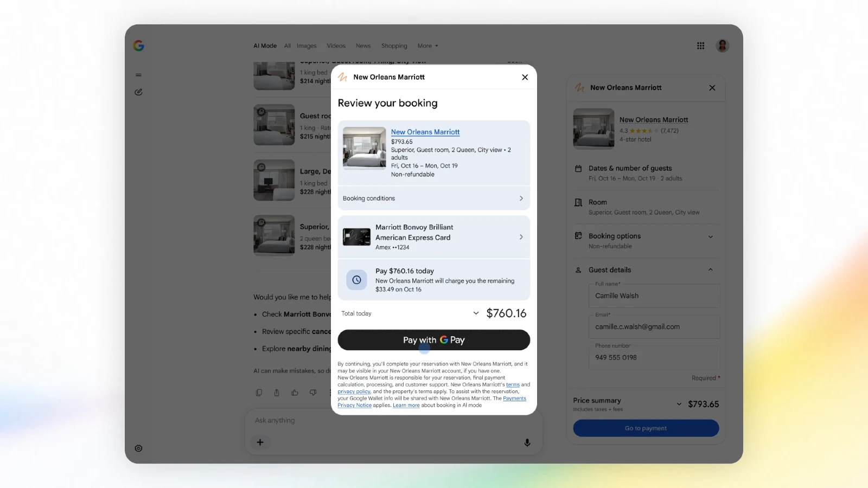Switch to the News tab

coord(363,46)
